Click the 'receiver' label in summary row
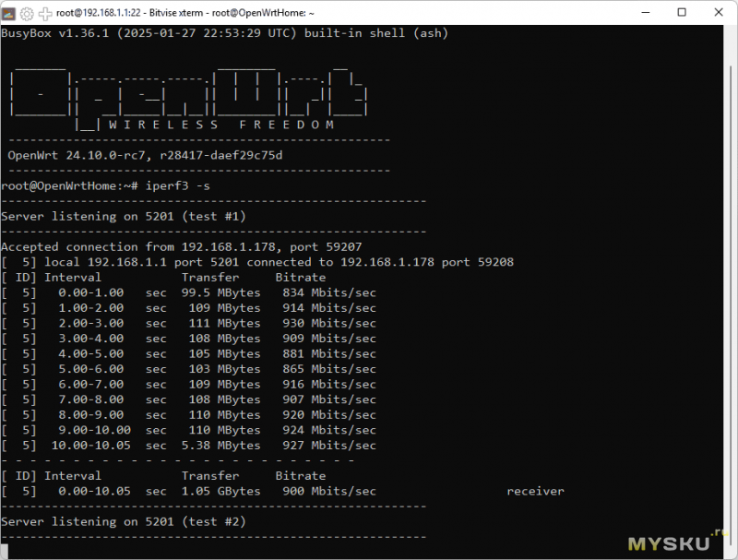The width and height of the screenshot is (738, 560). click(535, 492)
